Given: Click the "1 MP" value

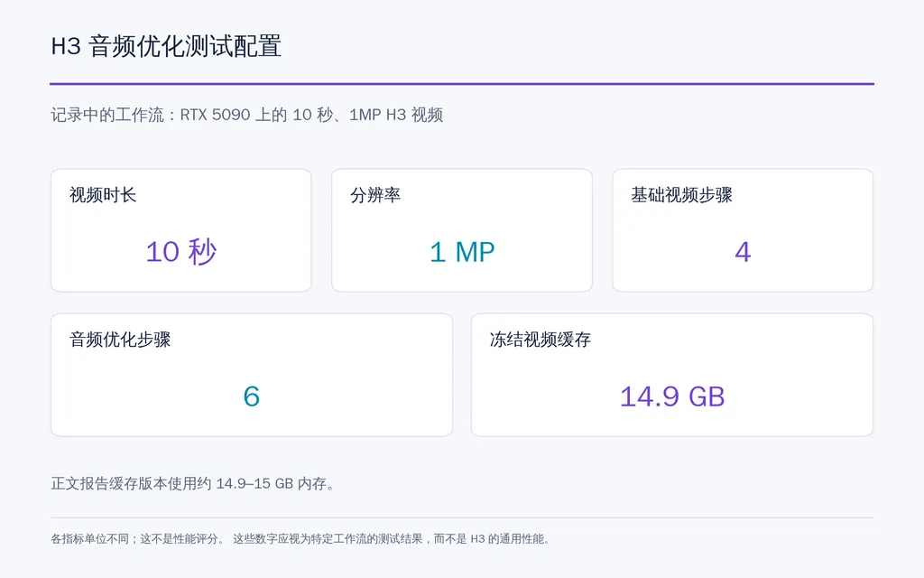Looking at the screenshot, I should point(462,253).
